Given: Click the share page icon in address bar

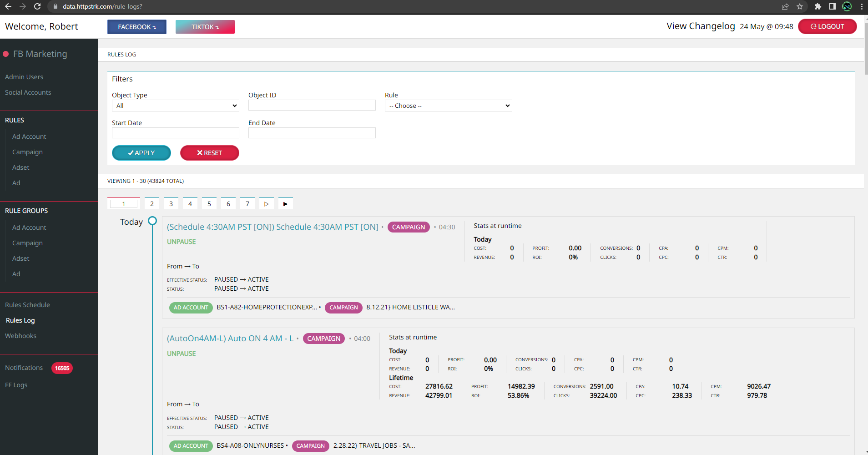Looking at the screenshot, I should coord(785,6).
